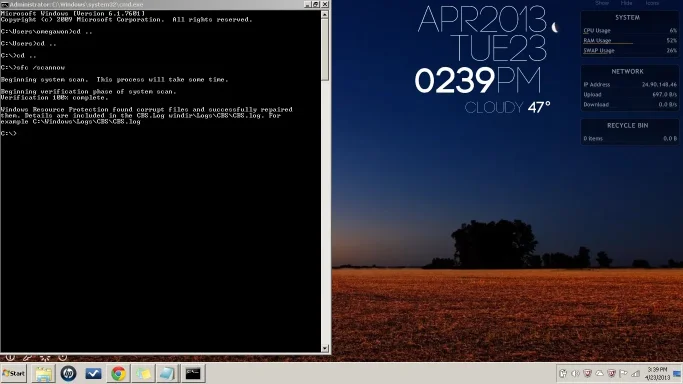Click the IP Address label
Screen dimensions: 683x384
(x=597, y=84)
